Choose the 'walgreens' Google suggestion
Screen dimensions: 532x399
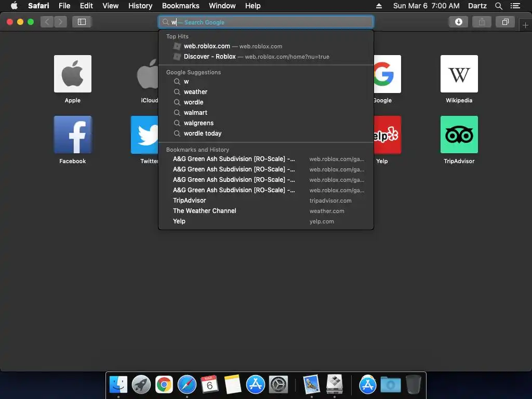pyautogui.click(x=266, y=123)
